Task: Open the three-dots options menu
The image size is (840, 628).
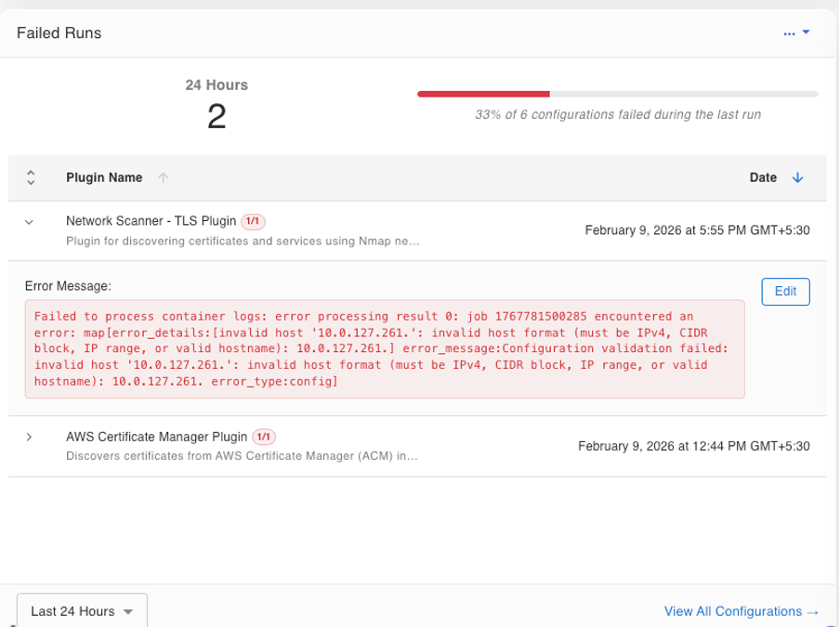Action: pos(789,33)
